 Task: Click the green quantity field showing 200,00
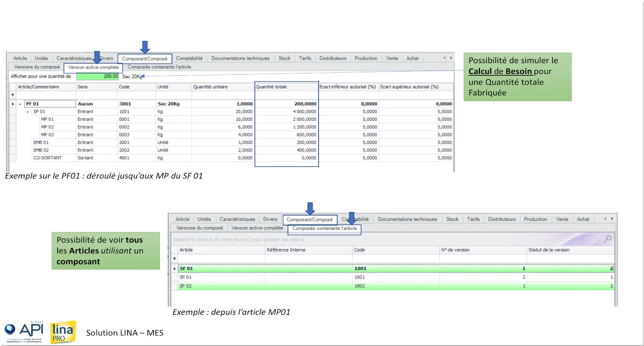pos(97,76)
